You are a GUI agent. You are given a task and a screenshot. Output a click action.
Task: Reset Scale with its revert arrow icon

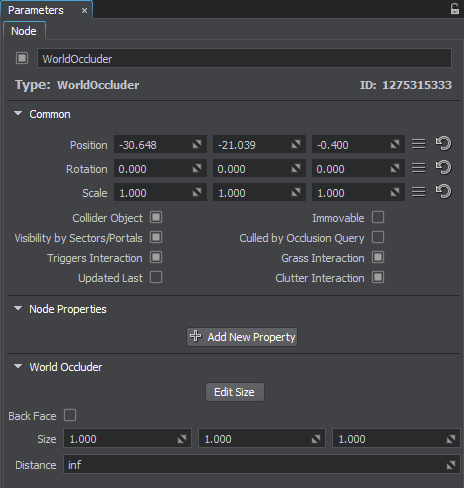click(x=443, y=192)
